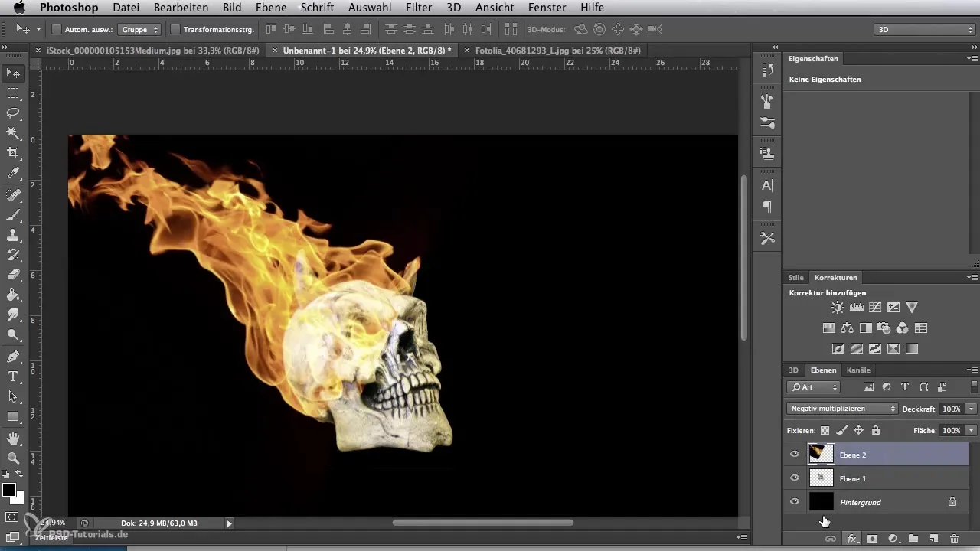This screenshot has width=980, height=551.
Task: Select the Crop tool
Action: click(13, 154)
